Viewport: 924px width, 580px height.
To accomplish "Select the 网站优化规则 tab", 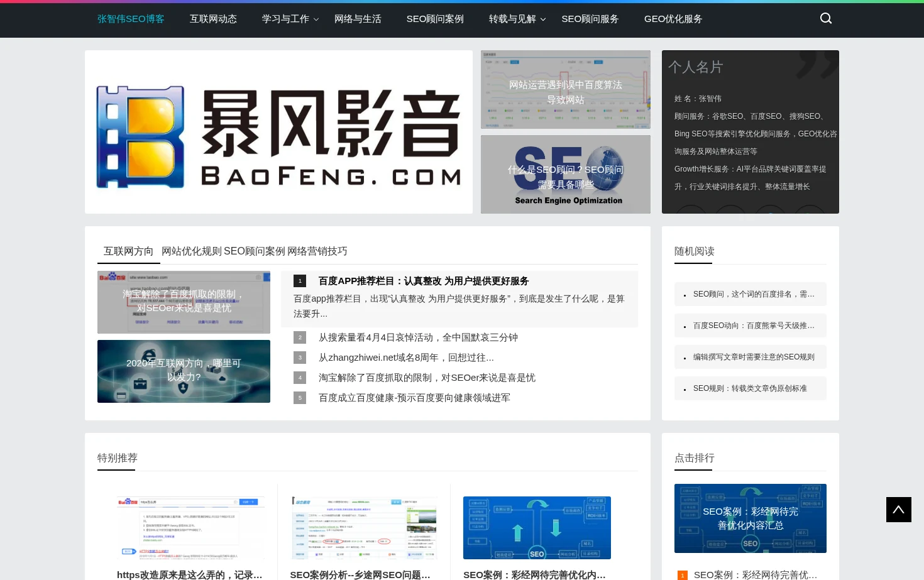I will tap(192, 251).
